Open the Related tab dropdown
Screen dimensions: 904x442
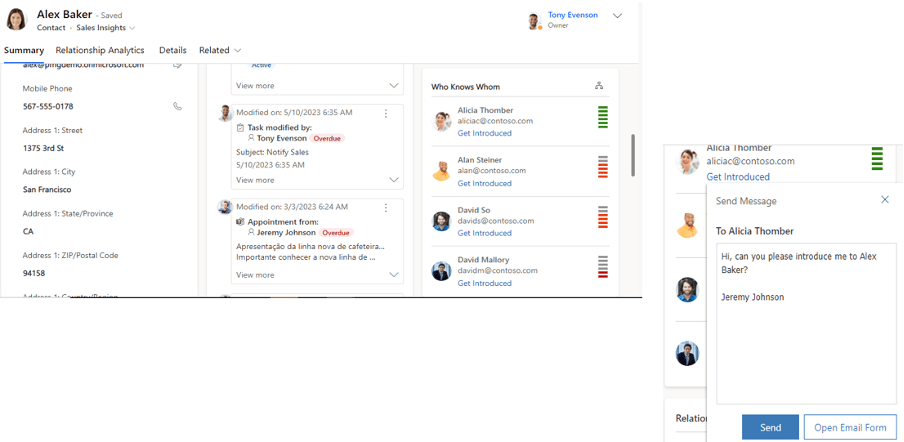pos(220,50)
